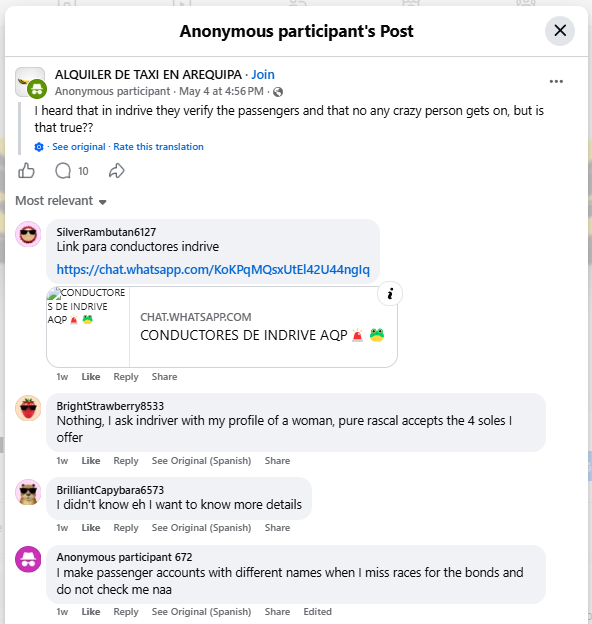
Task: Click BrilliantCapybara6573's capybara avatar
Action: (x=28, y=492)
